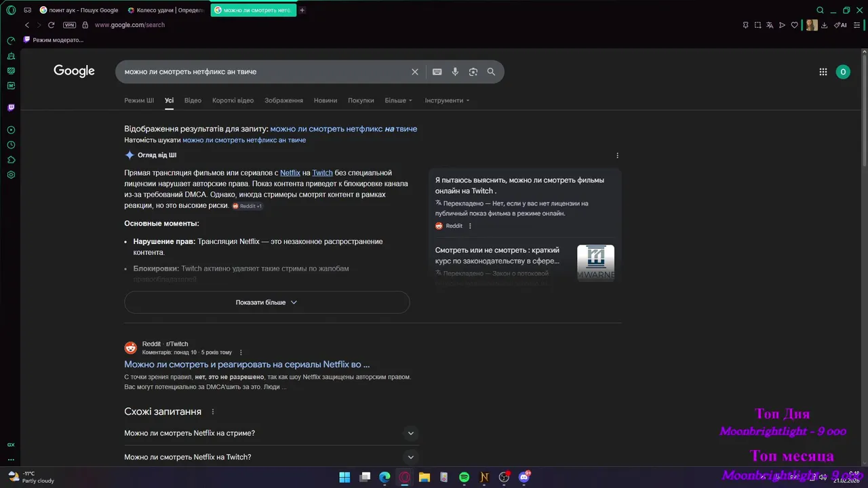Expand 'Можно ли смотреть Netflix на Twitch?'
Viewport: 868px width, 488px height.
271,457
